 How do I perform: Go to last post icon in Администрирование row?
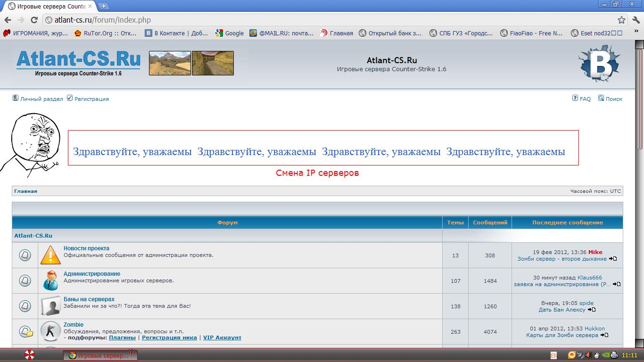617,284
